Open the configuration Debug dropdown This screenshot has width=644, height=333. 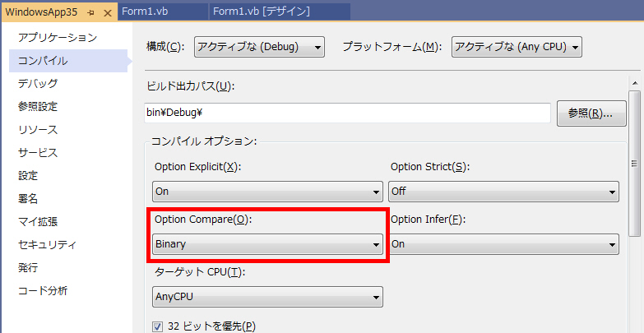pyautogui.click(x=259, y=47)
